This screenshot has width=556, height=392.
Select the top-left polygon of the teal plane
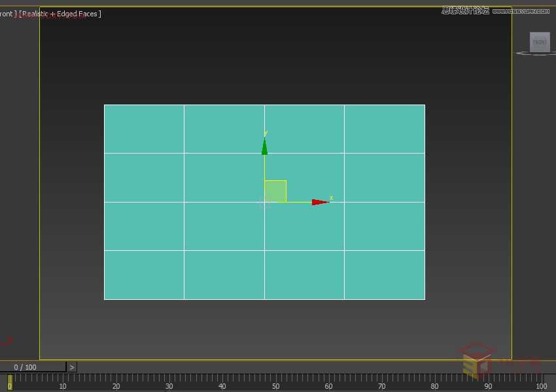click(144, 129)
